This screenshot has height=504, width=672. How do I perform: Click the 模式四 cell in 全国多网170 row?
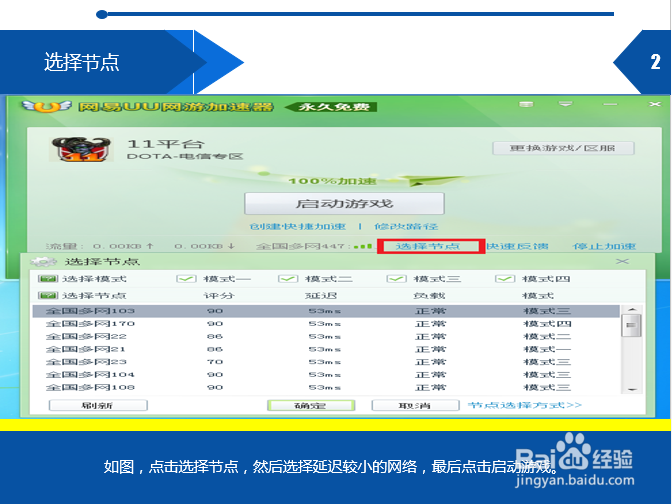547,324
